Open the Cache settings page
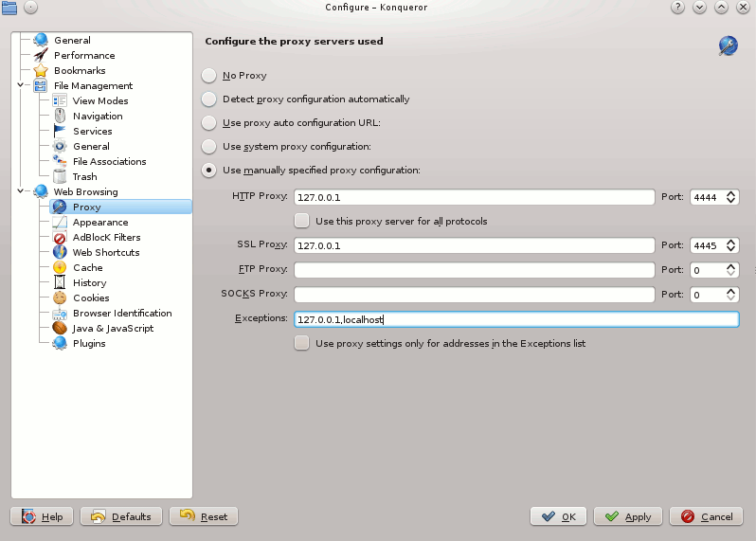This screenshot has width=756, height=541. click(88, 267)
